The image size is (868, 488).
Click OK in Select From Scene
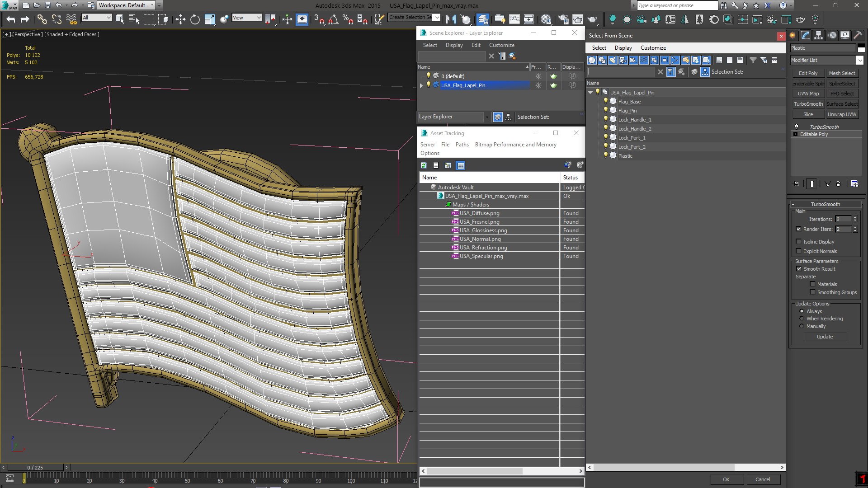[x=726, y=479]
